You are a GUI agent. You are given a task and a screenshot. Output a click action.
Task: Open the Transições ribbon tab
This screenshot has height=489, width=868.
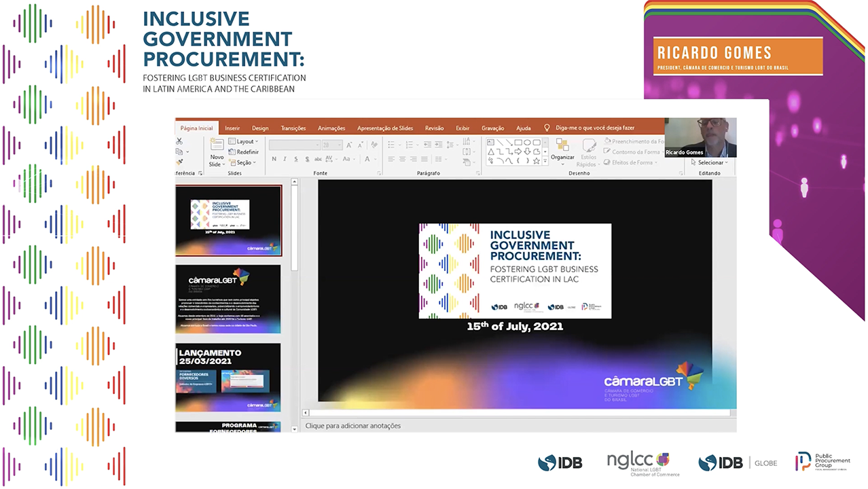click(293, 128)
